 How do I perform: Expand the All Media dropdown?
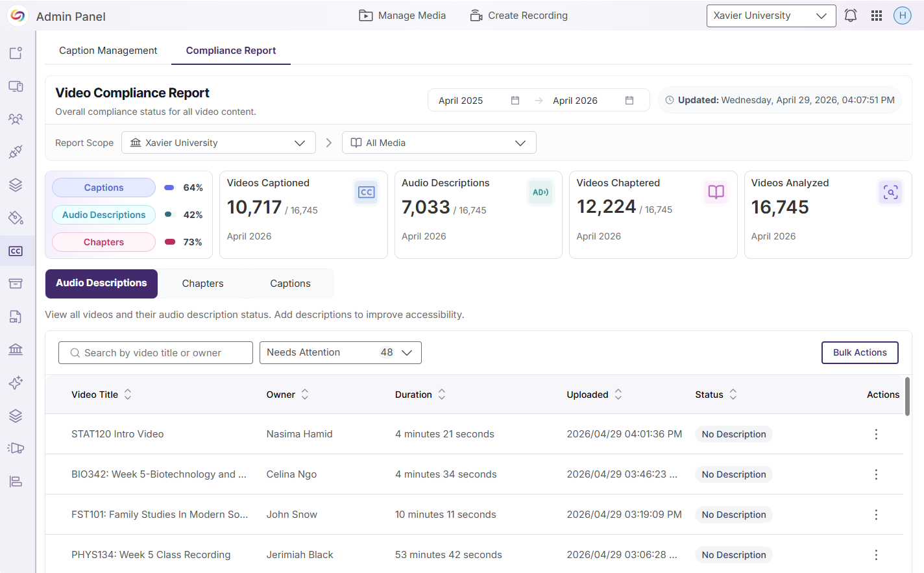[x=439, y=143]
